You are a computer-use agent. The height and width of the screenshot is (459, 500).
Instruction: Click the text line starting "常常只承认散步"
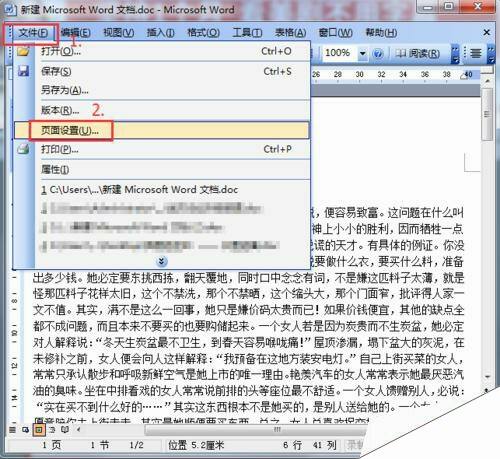(x=248, y=374)
